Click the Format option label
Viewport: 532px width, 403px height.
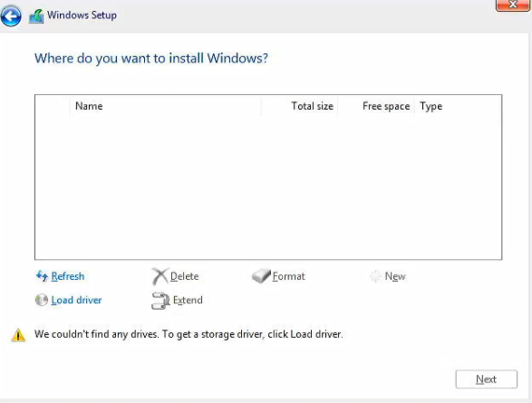point(289,276)
